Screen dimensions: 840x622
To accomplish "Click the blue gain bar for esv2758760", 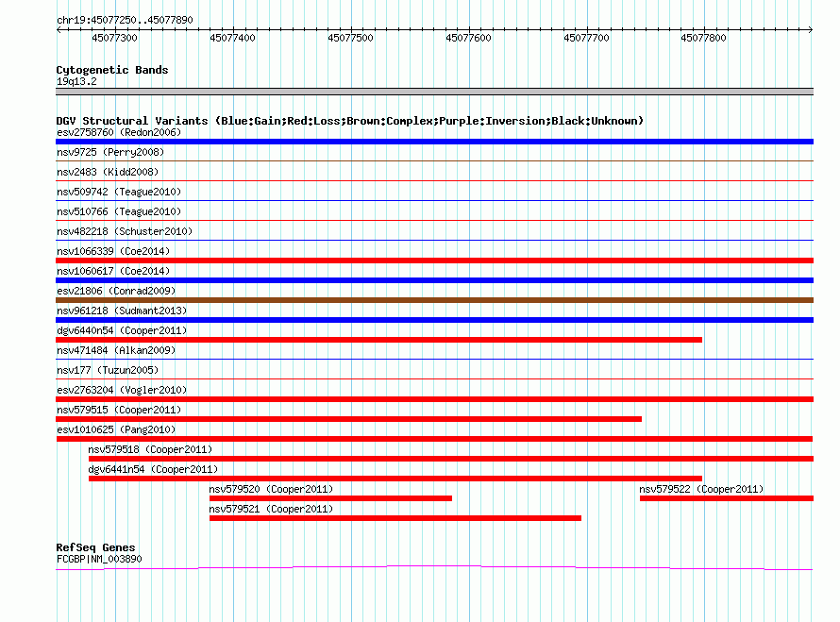I will (x=434, y=142).
